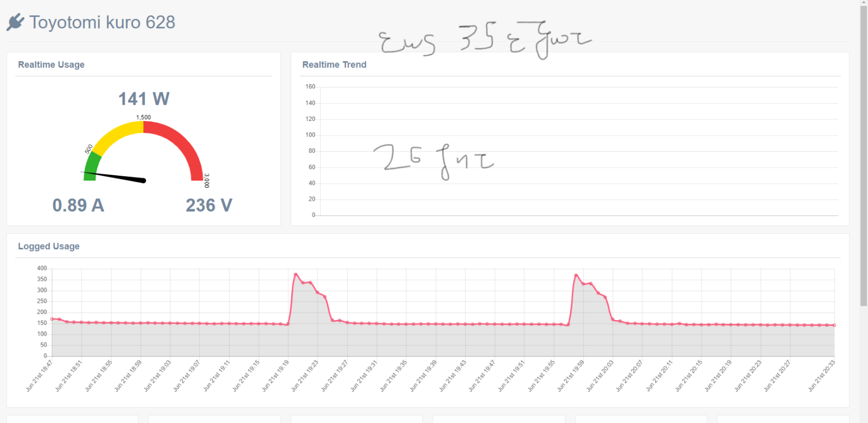Click the 400 label on Logged Usage axis

tap(42, 268)
